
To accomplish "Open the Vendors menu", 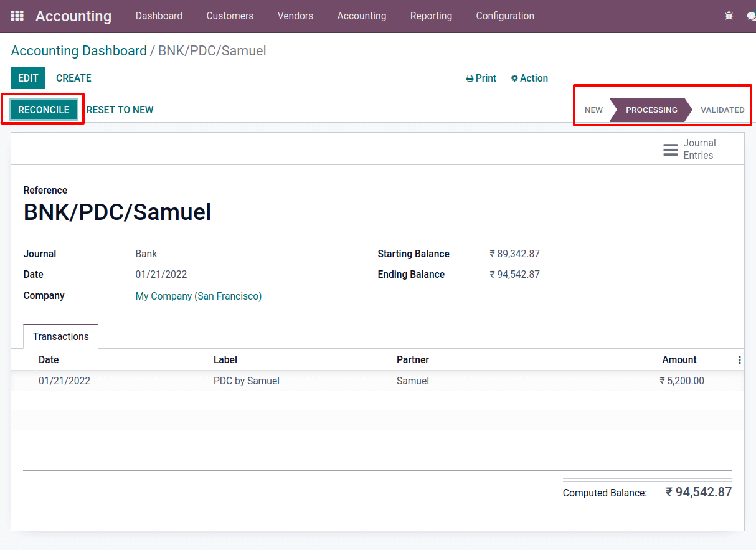I will [295, 16].
